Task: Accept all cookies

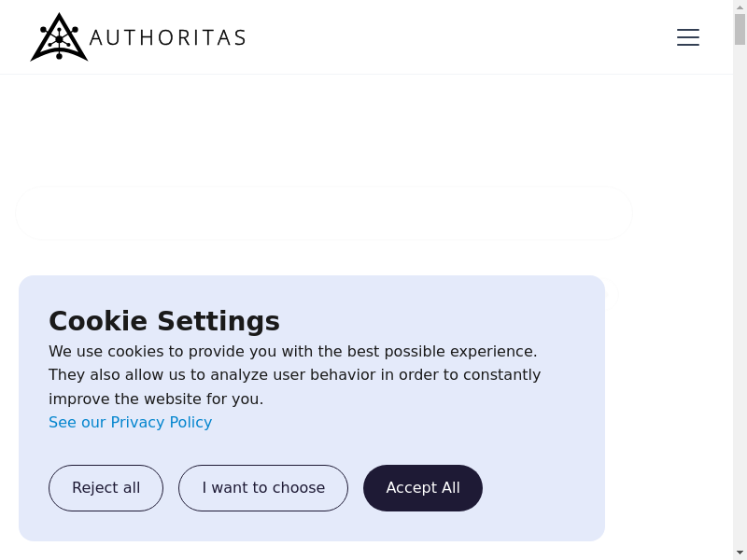Action: pos(422,488)
